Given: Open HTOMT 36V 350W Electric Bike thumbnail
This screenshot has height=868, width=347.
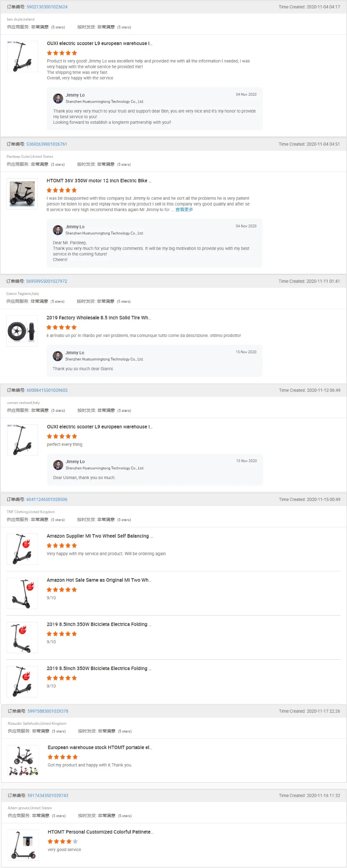Looking at the screenshot, I should 22,194.
